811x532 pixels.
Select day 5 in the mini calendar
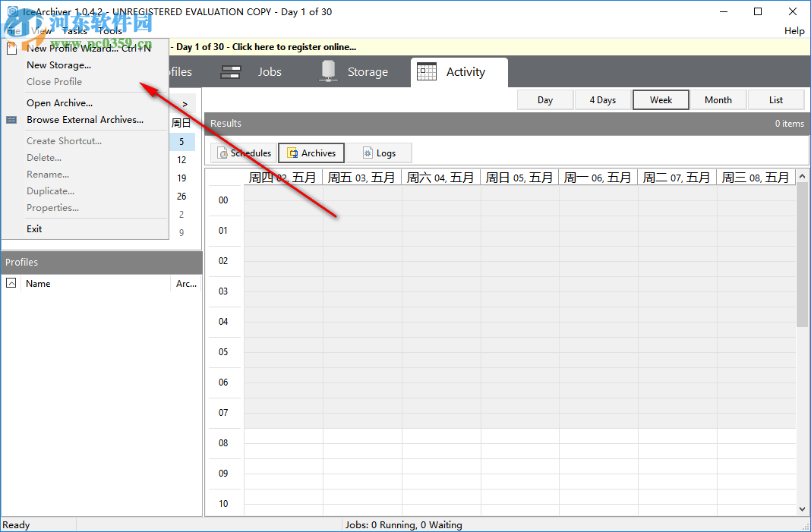[181, 142]
